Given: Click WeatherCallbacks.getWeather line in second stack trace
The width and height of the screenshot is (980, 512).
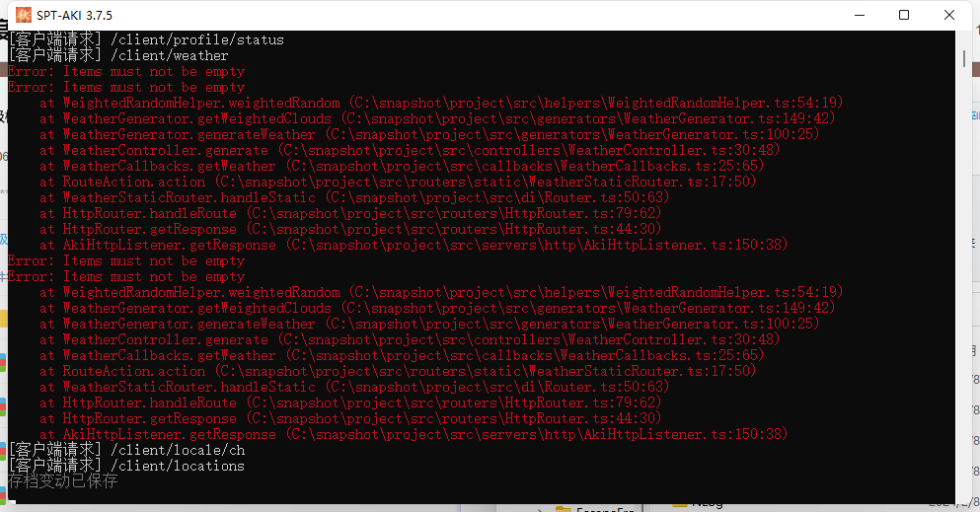Looking at the screenshot, I should (169, 356).
